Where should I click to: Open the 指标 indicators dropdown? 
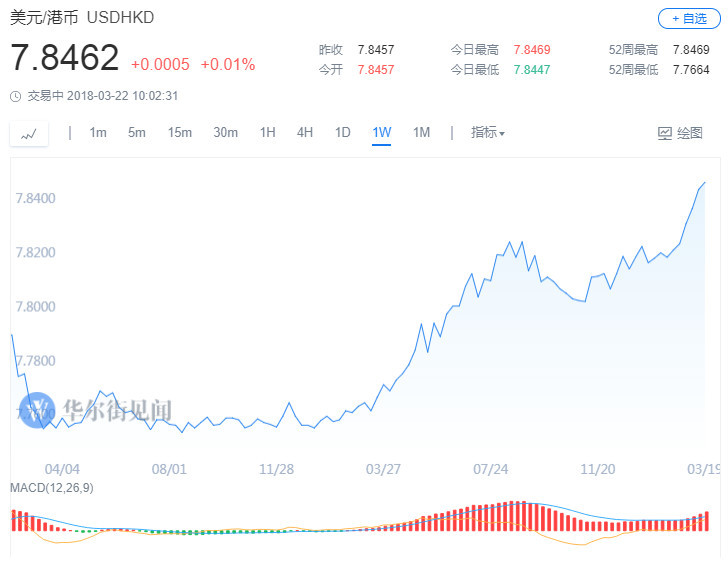[488, 133]
